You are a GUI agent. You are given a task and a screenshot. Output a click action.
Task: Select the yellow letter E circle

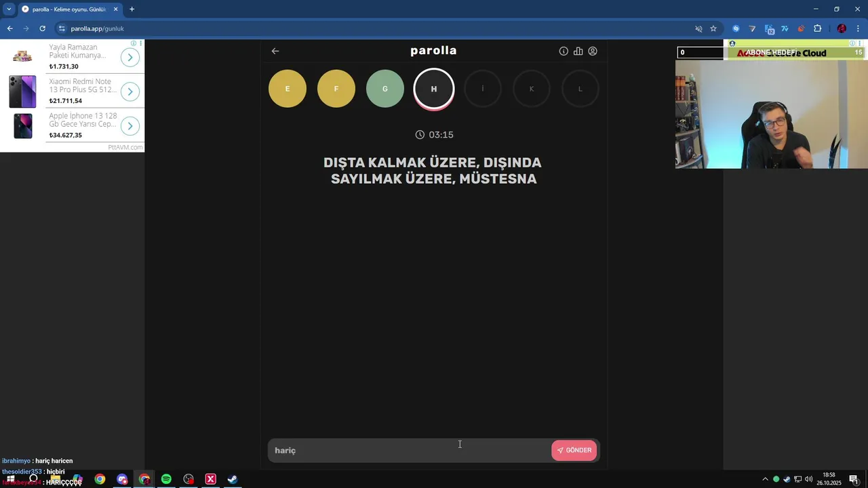[288, 89]
